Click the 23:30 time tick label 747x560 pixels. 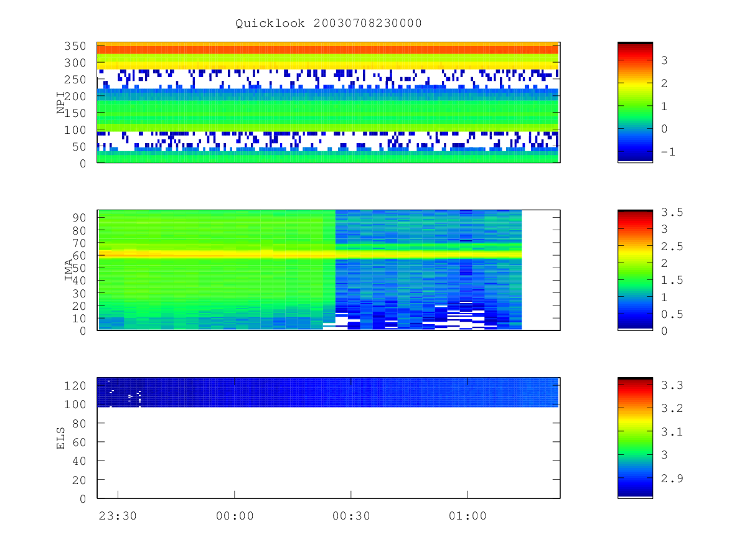[118, 516]
